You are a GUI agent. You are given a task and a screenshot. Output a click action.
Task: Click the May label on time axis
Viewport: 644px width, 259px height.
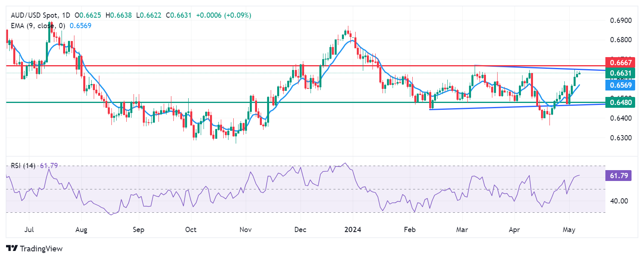tap(569, 230)
